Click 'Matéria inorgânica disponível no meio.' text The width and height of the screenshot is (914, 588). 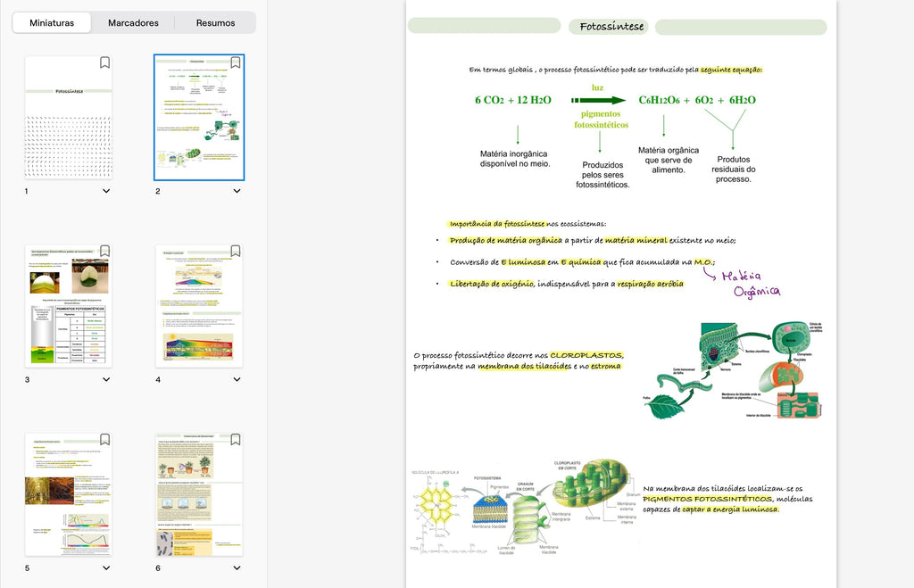click(515, 159)
